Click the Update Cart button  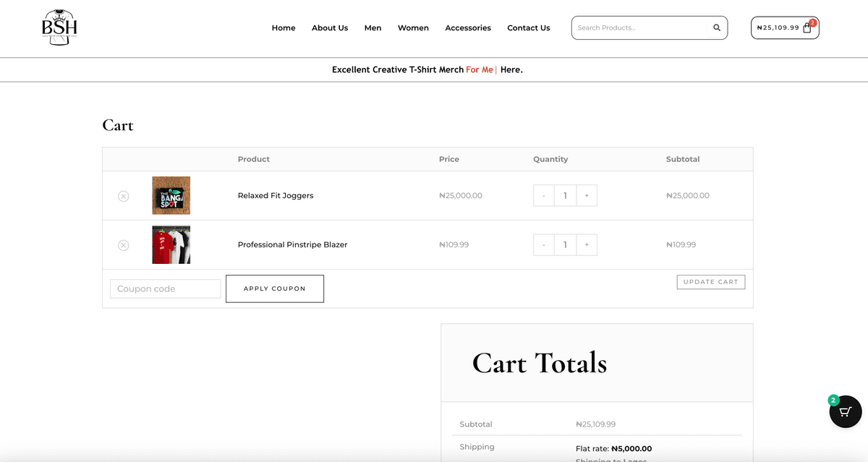point(711,282)
